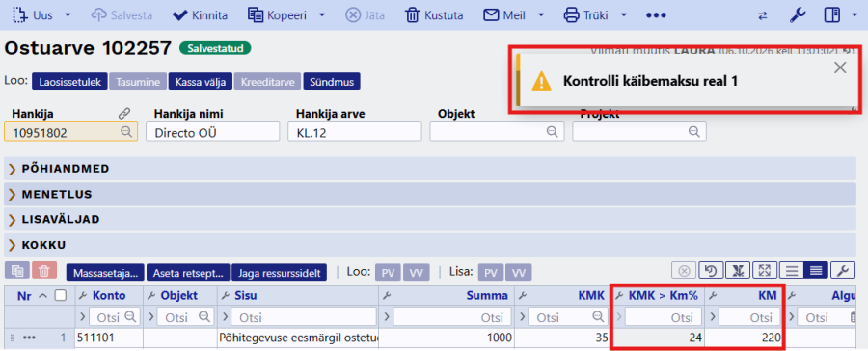Click the Laosissetulek create button
868x351 pixels.
69,82
